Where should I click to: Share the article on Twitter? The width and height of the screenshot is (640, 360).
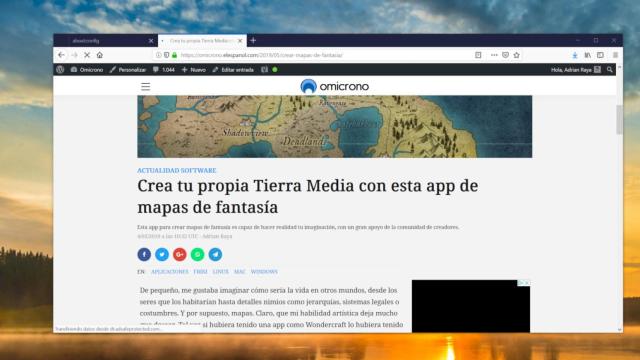pos(162,254)
